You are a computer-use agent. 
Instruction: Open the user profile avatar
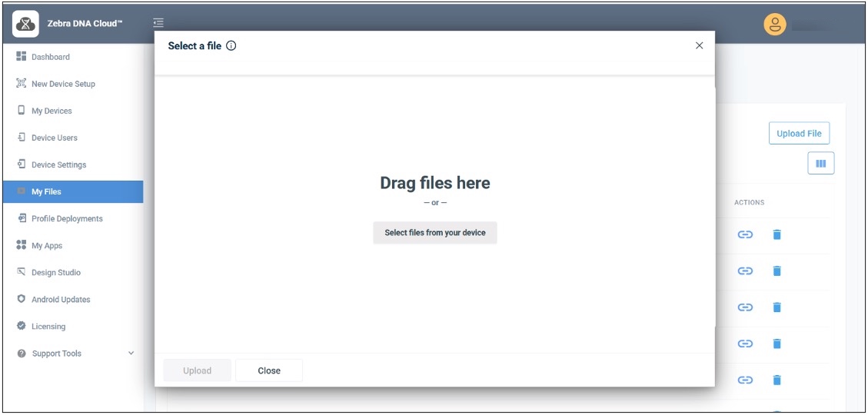pyautogui.click(x=775, y=25)
